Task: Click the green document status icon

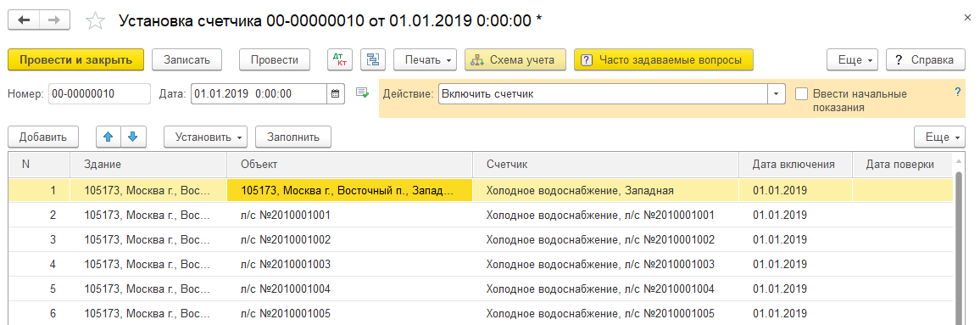Action: pyautogui.click(x=362, y=92)
